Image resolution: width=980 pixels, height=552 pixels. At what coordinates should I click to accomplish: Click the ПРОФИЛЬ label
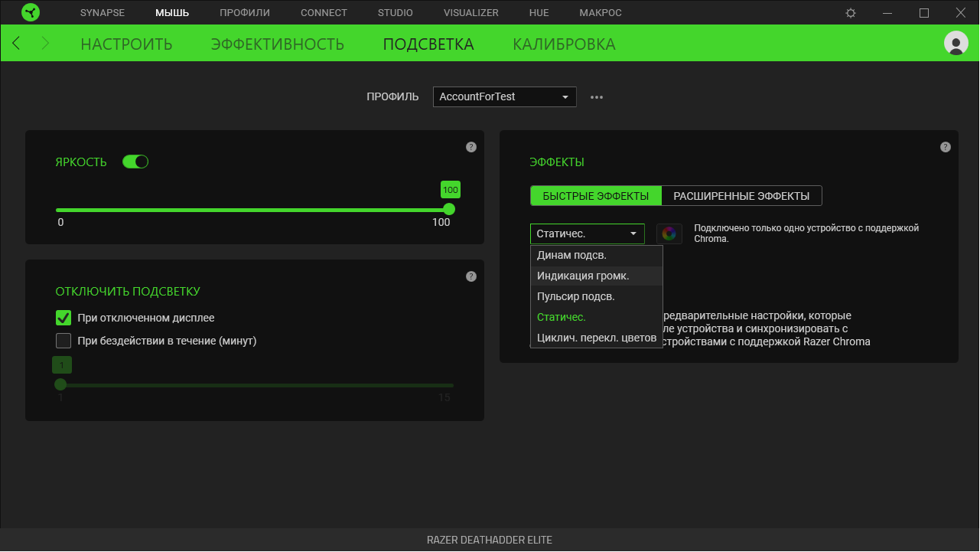point(392,96)
